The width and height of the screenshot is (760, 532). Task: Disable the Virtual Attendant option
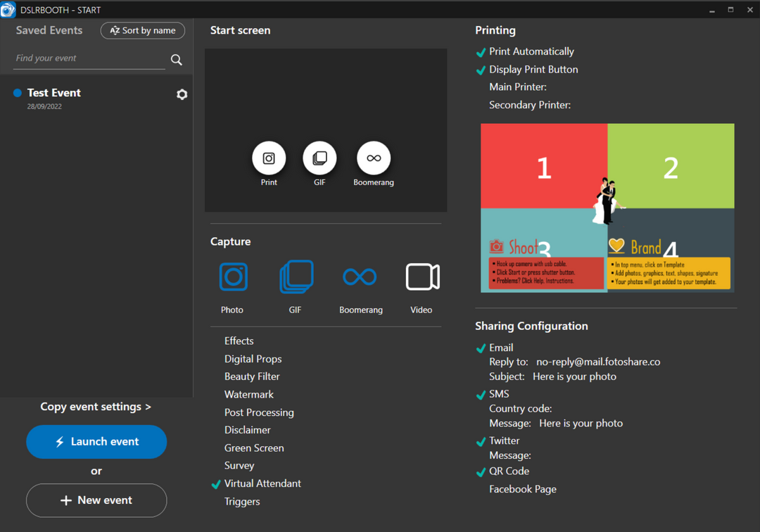coord(217,484)
